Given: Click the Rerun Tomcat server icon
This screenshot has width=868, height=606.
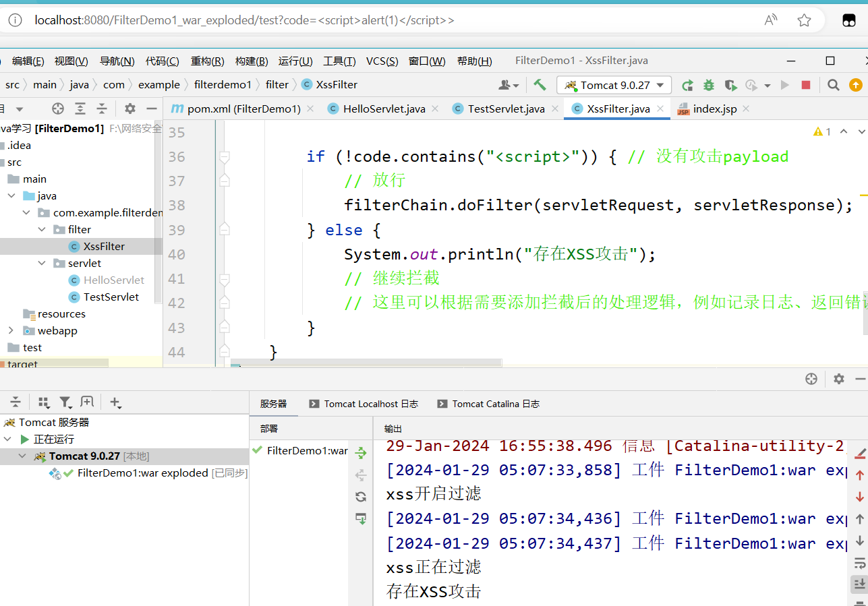Looking at the screenshot, I should click(x=687, y=85).
